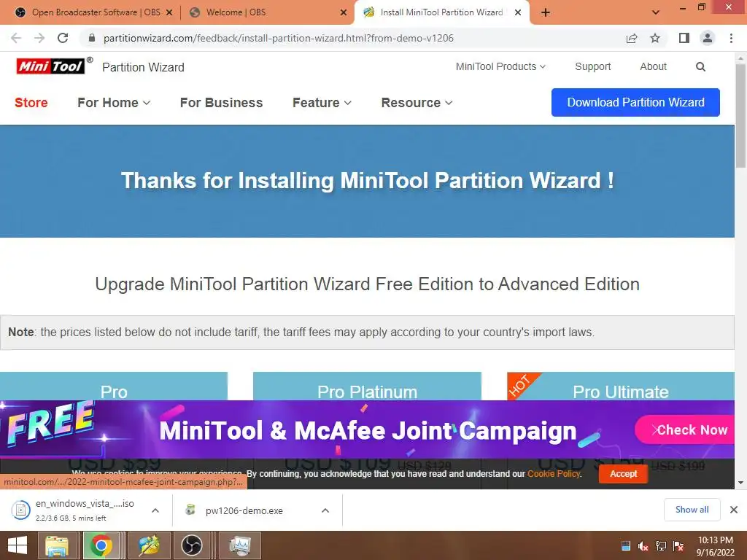The height and width of the screenshot is (560, 747).
Task: Share this page via the share icon
Action: (x=632, y=38)
